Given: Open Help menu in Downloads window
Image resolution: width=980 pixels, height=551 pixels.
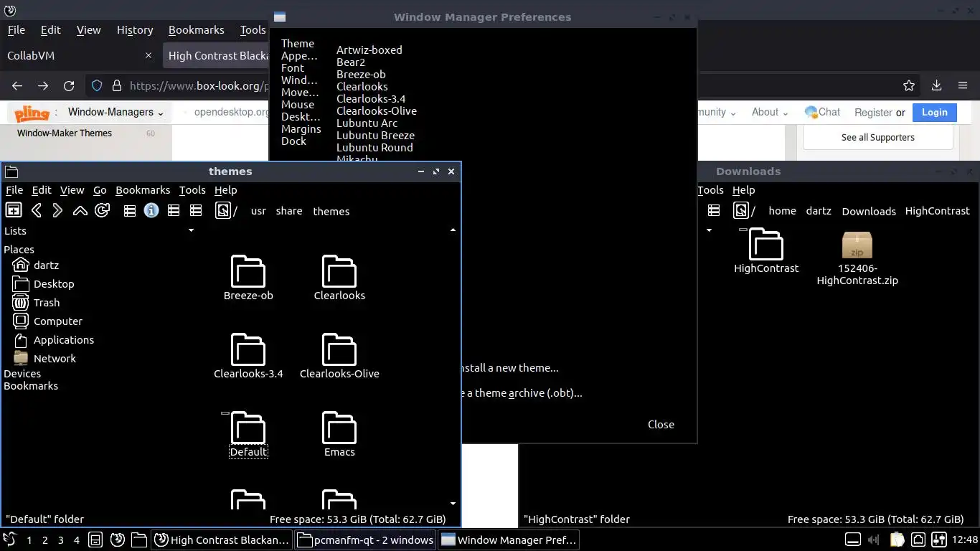Looking at the screenshot, I should pyautogui.click(x=743, y=189).
